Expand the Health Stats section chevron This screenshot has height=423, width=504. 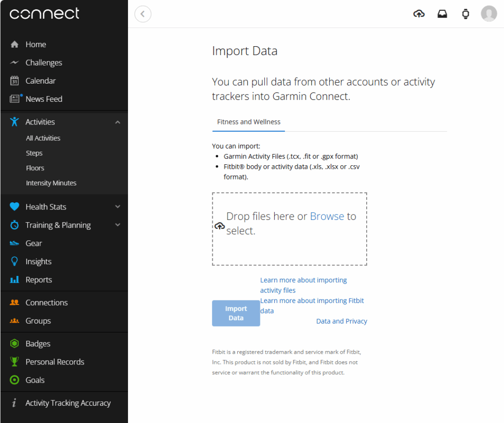[118, 207]
